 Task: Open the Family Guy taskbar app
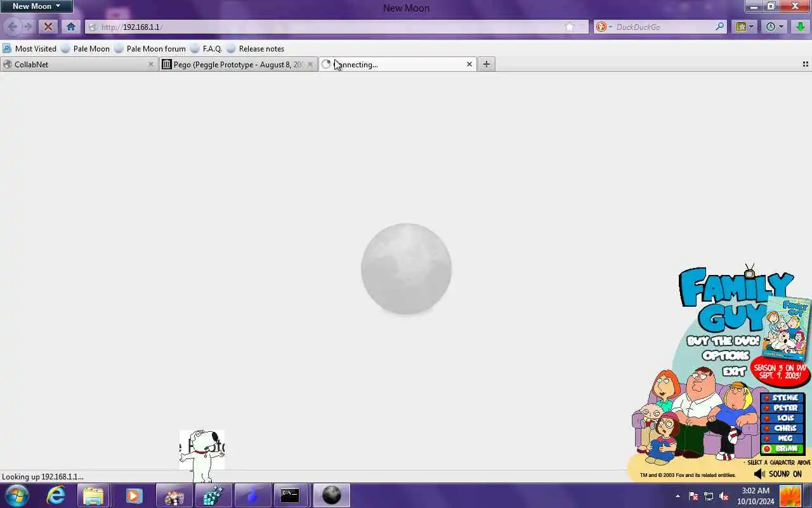pyautogui.click(x=174, y=495)
